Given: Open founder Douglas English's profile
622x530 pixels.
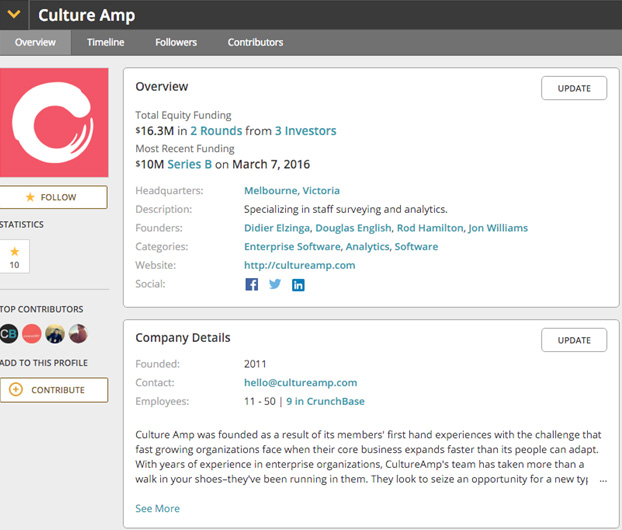Looking at the screenshot, I should (353, 228).
